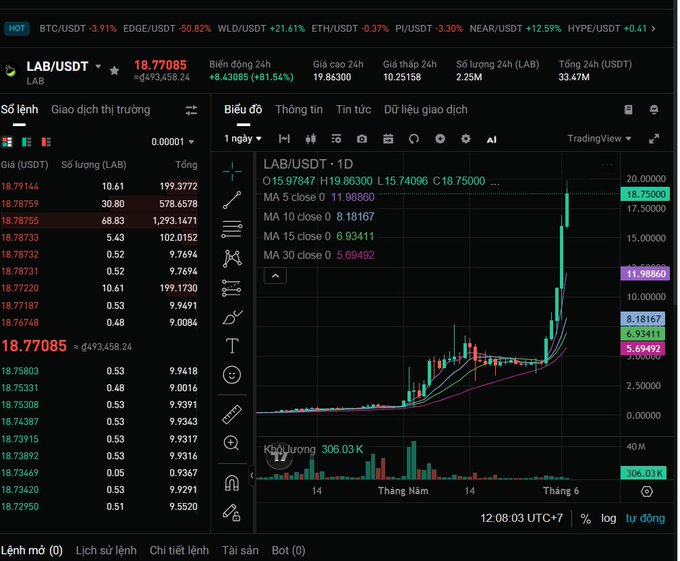This screenshot has width=680, height=561.
Task: Show bids-only order book view
Action: point(26,142)
